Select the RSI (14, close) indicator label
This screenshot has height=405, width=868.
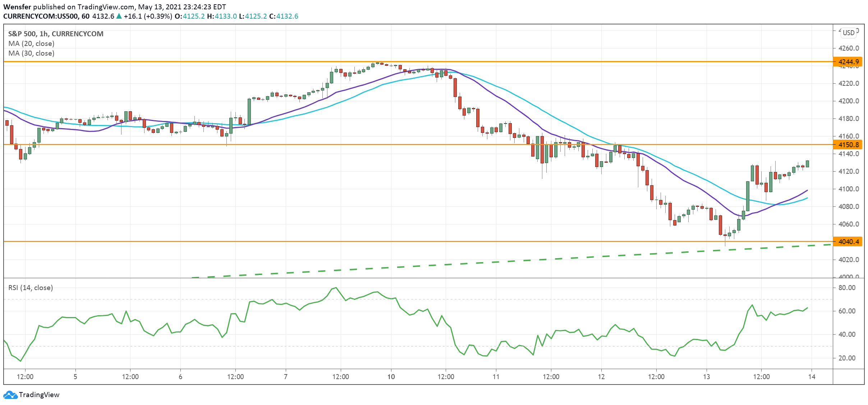click(31, 288)
